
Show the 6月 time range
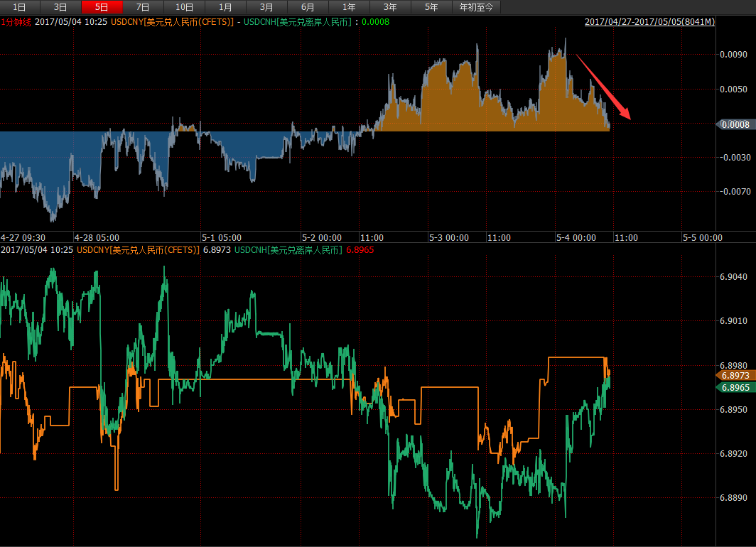pos(308,7)
